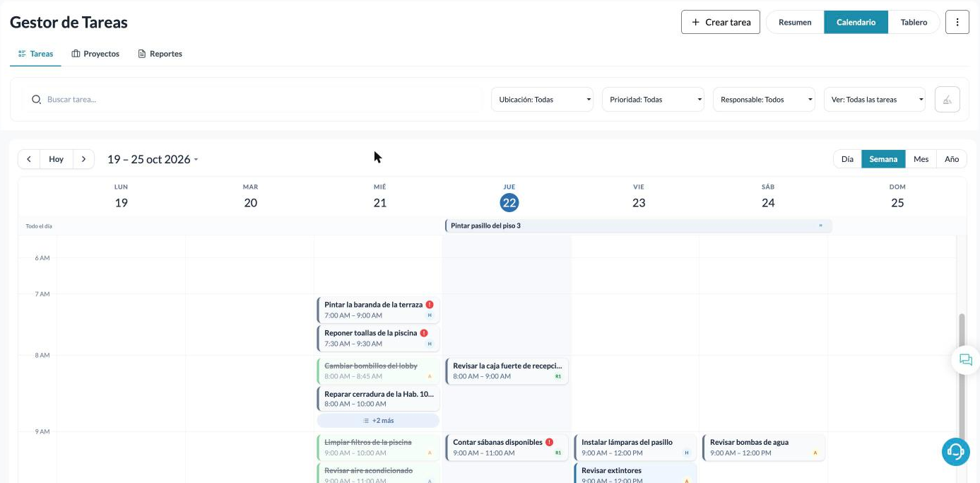
Task: Expand the Prioridad: Todas dropdown
Action: click(x=654, y=100)
